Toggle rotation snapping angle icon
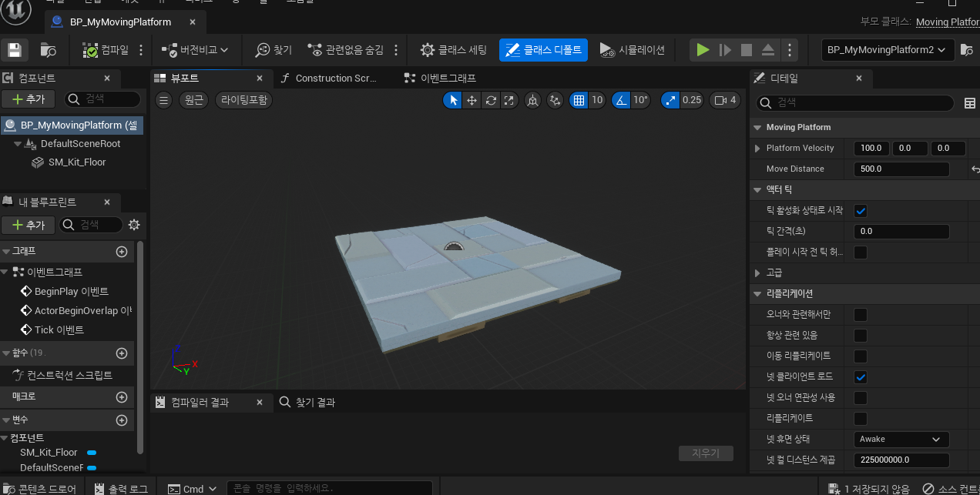Screen dimensions: 980x495 tap(620, 100)
